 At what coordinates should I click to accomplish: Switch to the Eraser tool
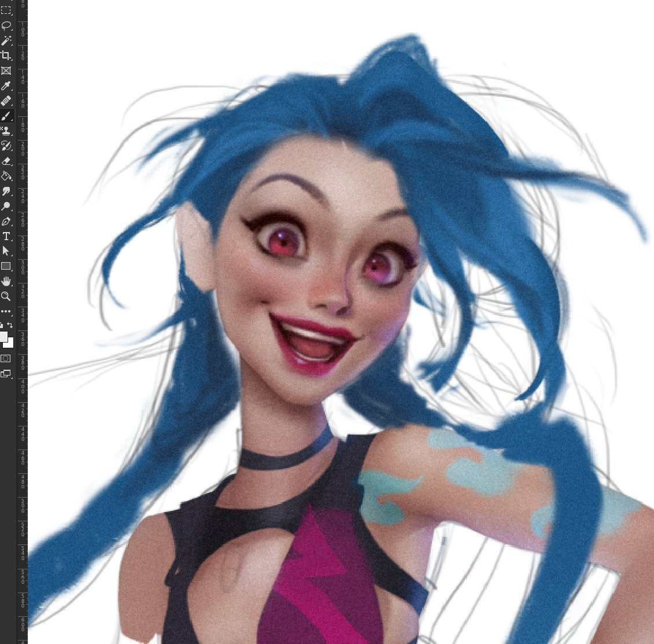(x=6, y=161)
